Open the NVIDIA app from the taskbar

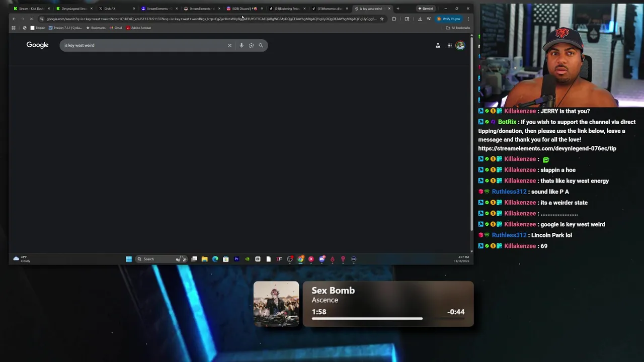(247, 259)
